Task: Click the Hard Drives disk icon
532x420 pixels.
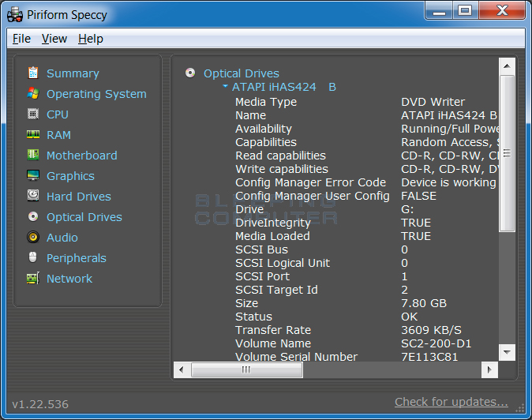Action: coord(33,196)
